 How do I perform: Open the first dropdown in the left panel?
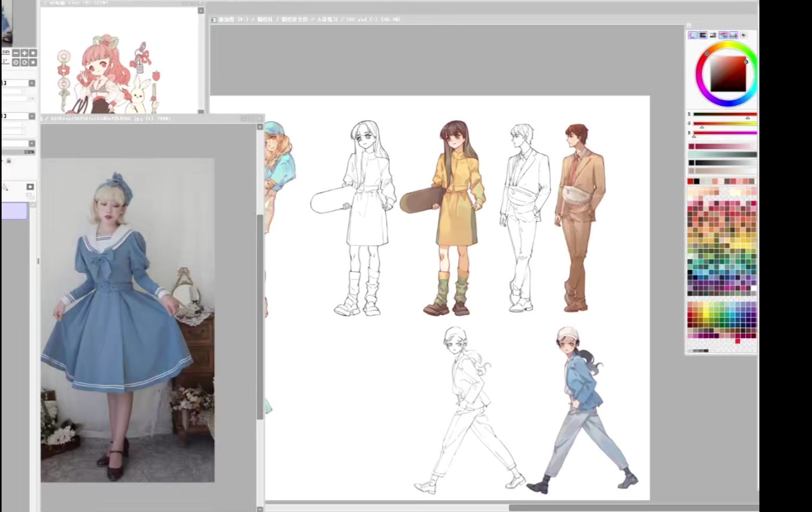32,83
